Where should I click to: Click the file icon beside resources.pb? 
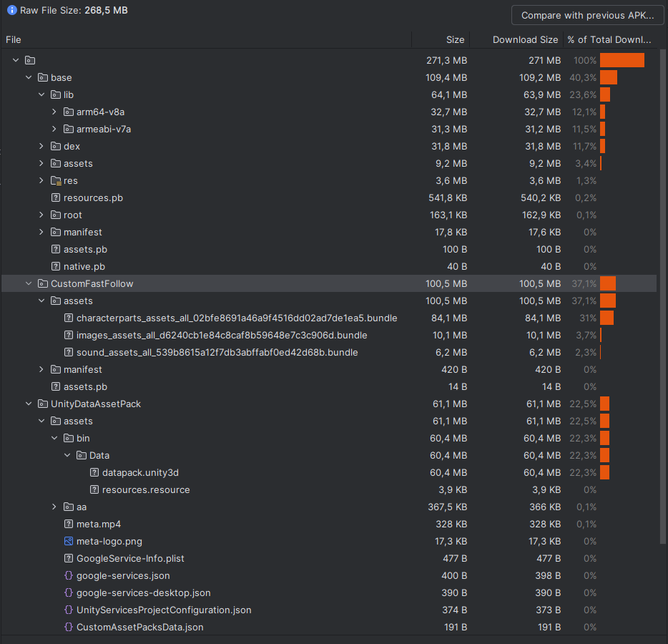tap(54, 197)
